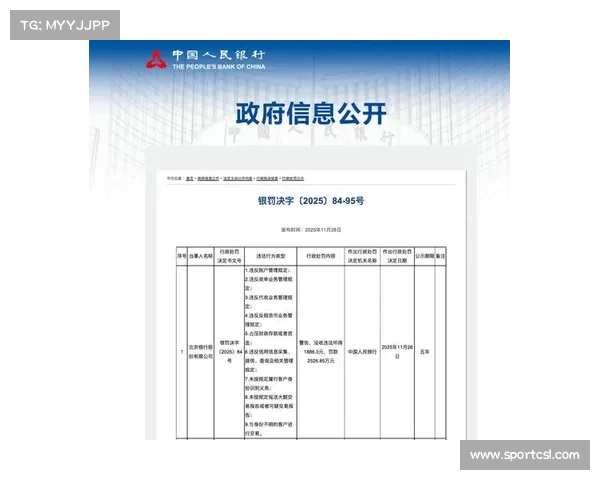Click the title 银罚决字〔2025〕84-95号
600x480 pixels.
(x=311, y=201)
